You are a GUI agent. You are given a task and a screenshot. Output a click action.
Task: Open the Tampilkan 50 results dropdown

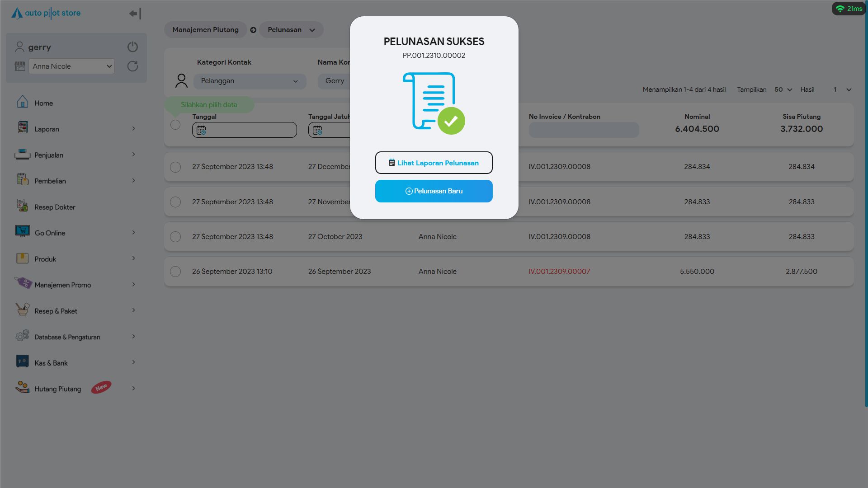click(783, 89)
